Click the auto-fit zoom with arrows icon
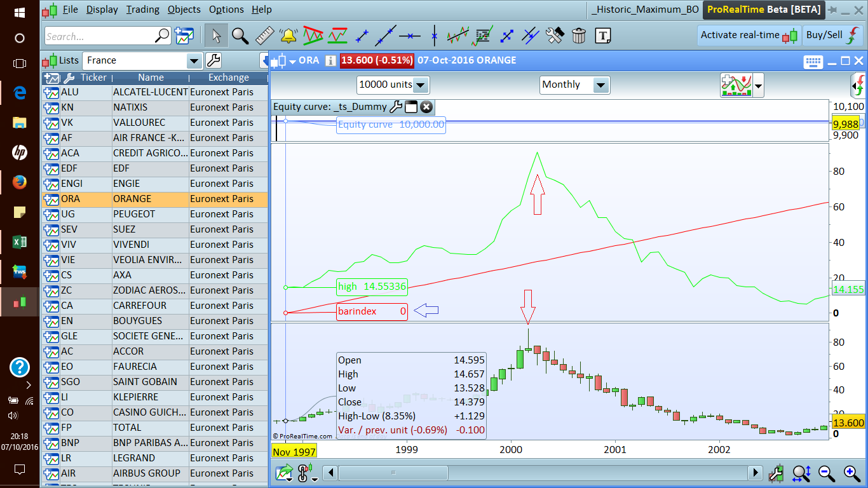Image resolution: width=868 pixels, height=488 pixels. point(801,473)
